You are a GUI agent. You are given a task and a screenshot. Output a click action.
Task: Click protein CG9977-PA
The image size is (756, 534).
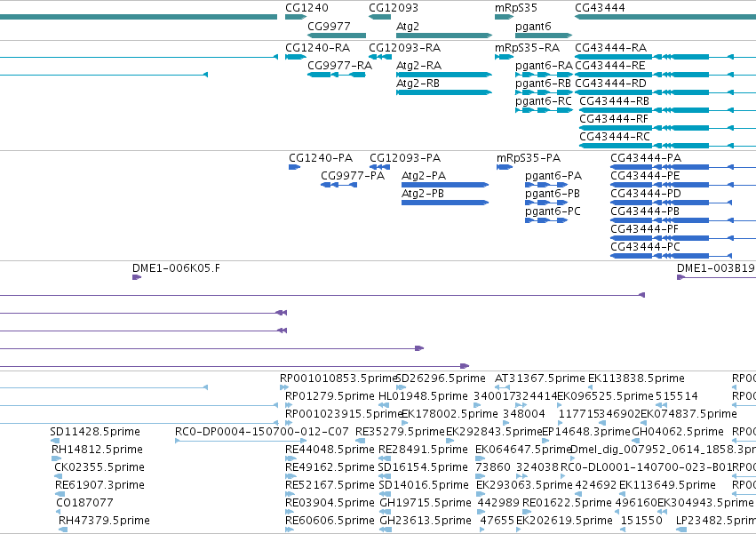pyautogui.click(x=353, y=176)
